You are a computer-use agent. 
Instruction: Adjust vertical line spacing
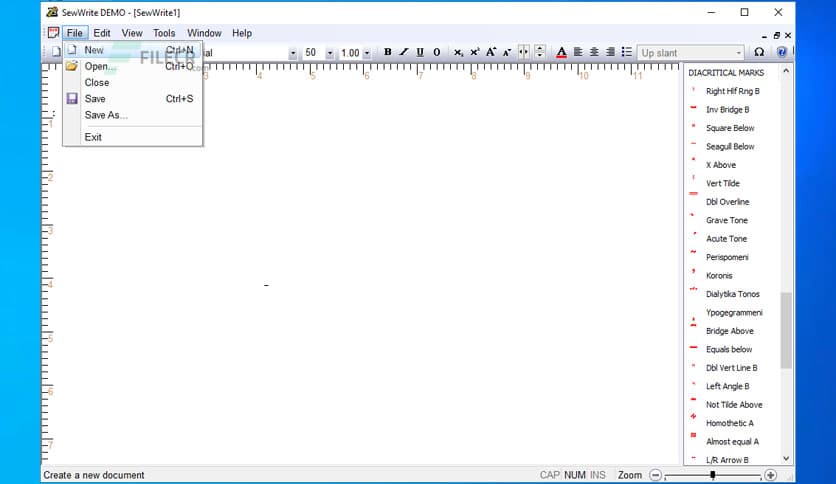(x=540, y=52)
